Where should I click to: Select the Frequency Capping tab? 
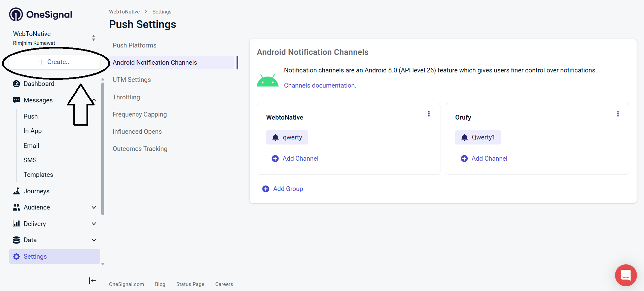pyautogui.click(x=140, y=115)
